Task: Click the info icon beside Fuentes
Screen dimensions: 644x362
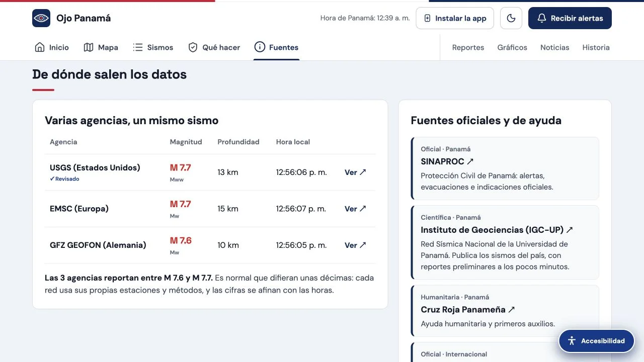Action: coord(260,47)
